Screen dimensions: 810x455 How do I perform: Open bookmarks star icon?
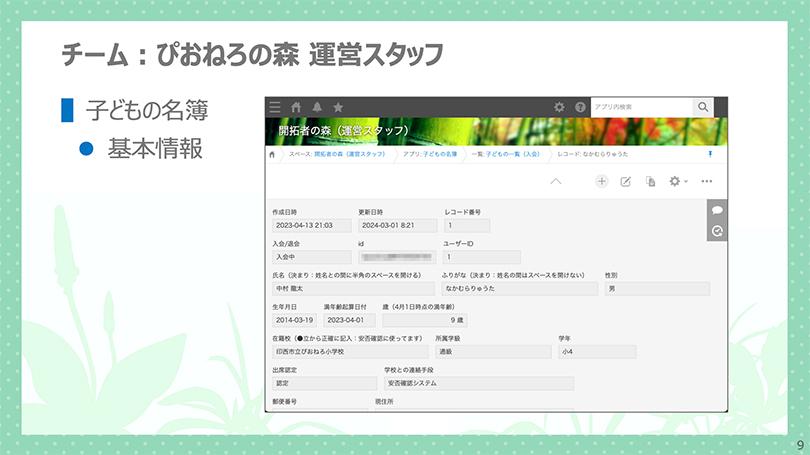pos(338,107)
